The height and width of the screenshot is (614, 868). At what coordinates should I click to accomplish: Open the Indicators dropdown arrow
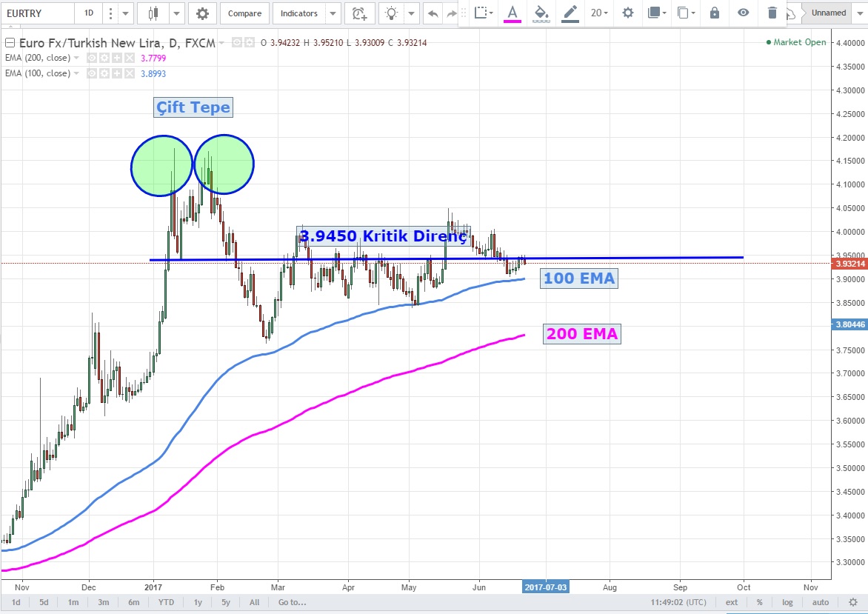pyautogui.click(x=333, y=13)
